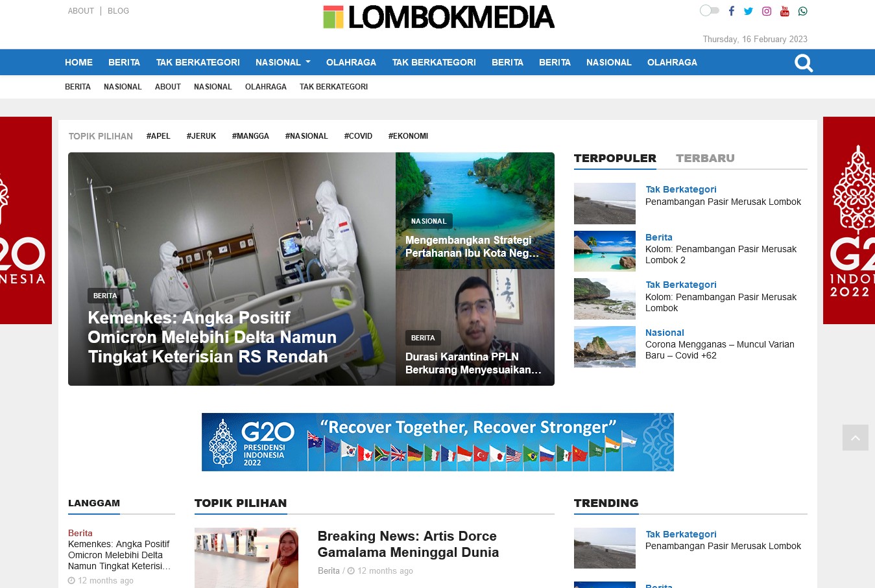Open the Kemenkes Omicron headline article
The height and width of the screenshot is (588, 875).
coord(212,337)
